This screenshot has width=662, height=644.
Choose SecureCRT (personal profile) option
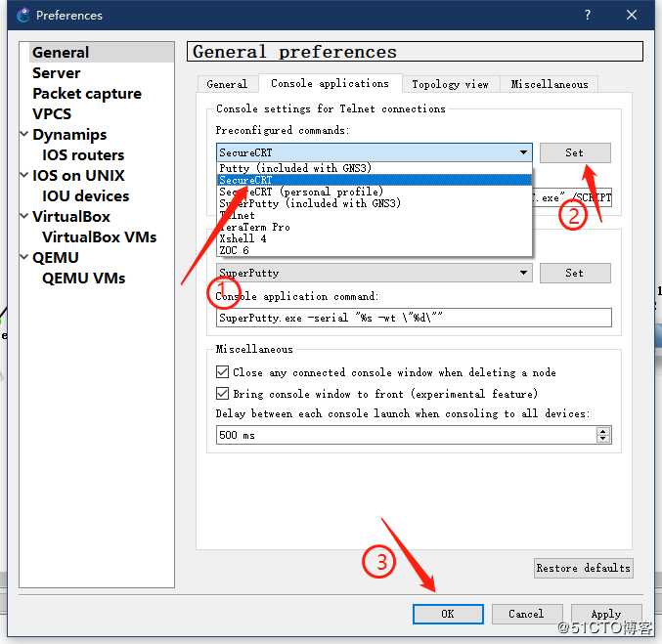point(375,192)
